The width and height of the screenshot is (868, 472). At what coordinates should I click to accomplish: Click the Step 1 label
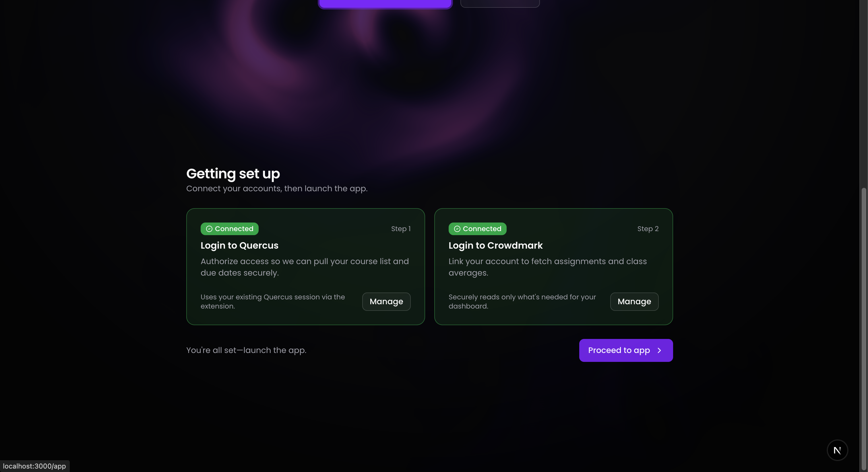click(x=401, y=229)
